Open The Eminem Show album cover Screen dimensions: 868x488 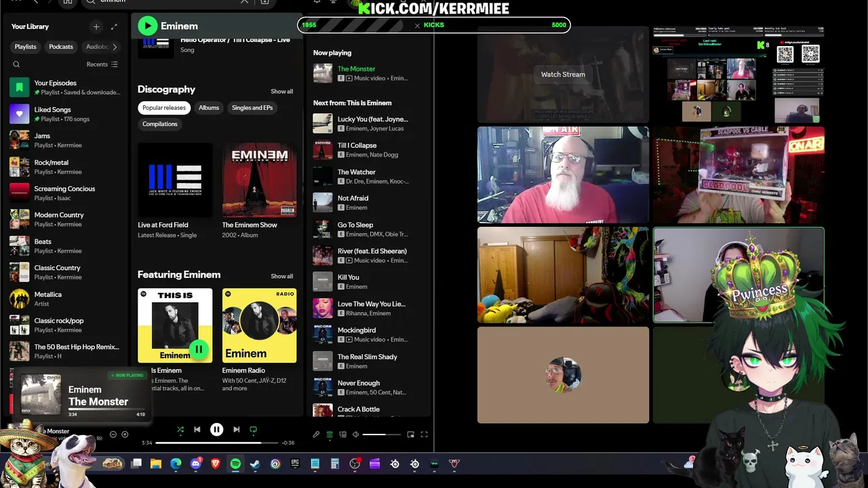tap(259, 180)
